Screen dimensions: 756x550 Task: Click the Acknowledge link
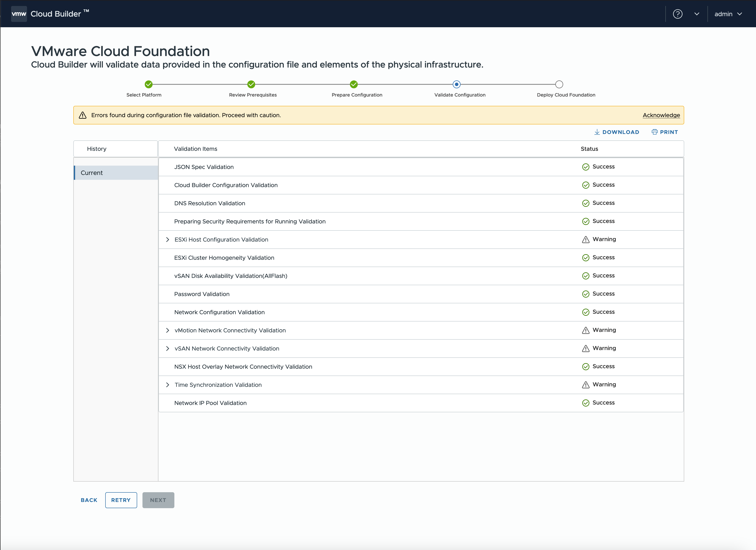point(661,115)
